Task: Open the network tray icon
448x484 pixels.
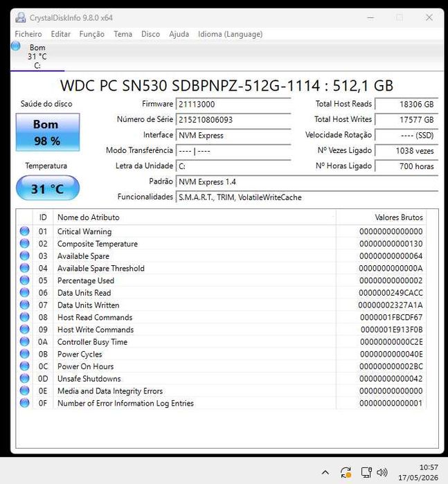Action: 366,472
